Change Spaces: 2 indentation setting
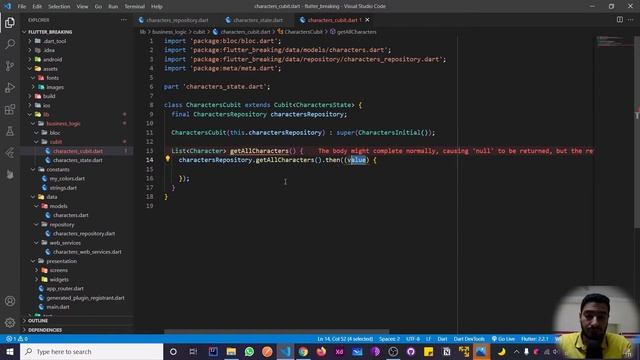The width and height of the screenshot is (640, 360). (x=389, y=339)
